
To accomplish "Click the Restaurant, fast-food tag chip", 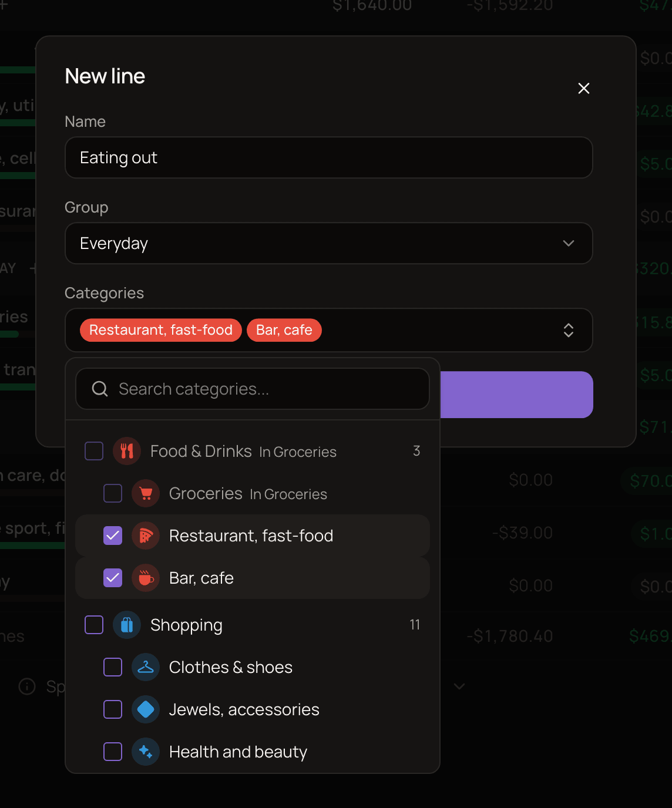I will pyautogui.click(x=161, y=330).
